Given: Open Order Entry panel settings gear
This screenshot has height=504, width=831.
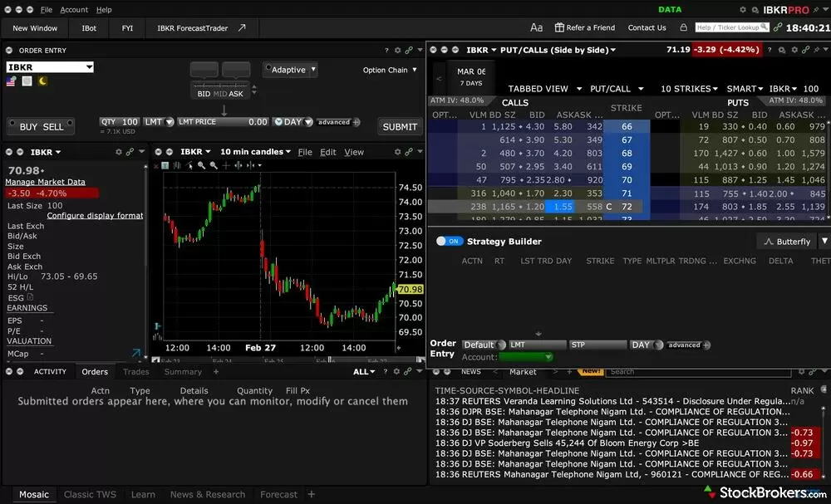Looking at the screenshot, I should click(397, 51).
